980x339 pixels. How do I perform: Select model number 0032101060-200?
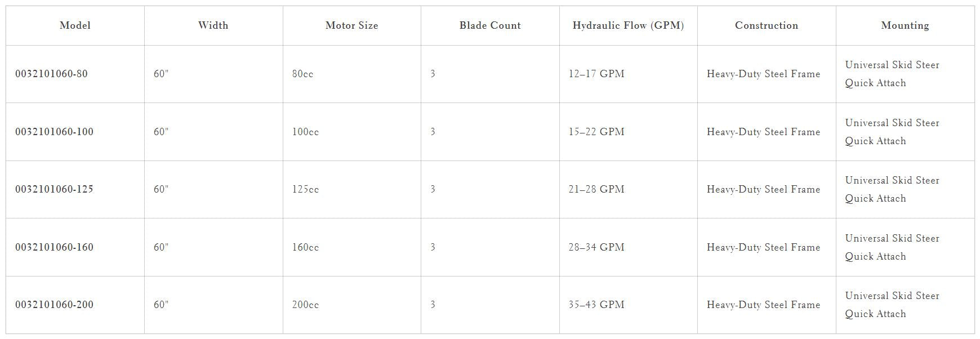click(x=54, y=305)
